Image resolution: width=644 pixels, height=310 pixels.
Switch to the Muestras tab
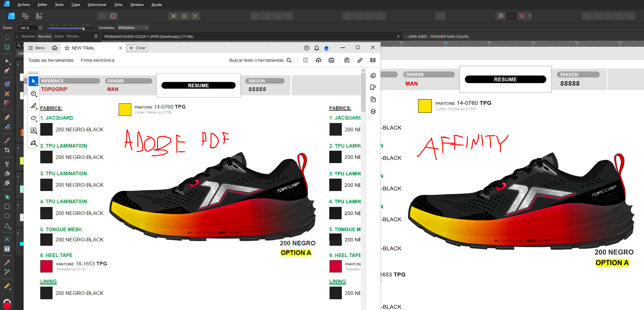28,36
